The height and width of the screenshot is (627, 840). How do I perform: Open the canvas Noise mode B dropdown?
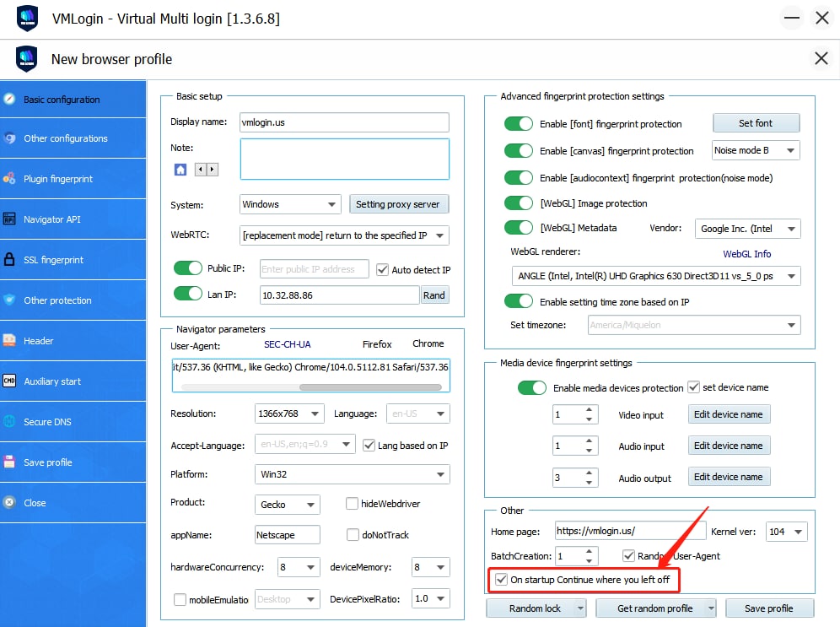tap(755, 151)
